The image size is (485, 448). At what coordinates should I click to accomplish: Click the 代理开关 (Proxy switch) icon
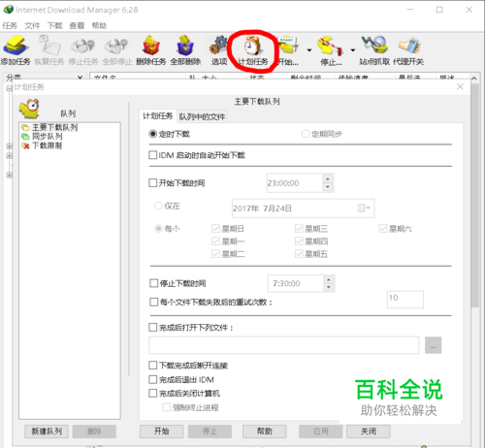coord(408,50)
